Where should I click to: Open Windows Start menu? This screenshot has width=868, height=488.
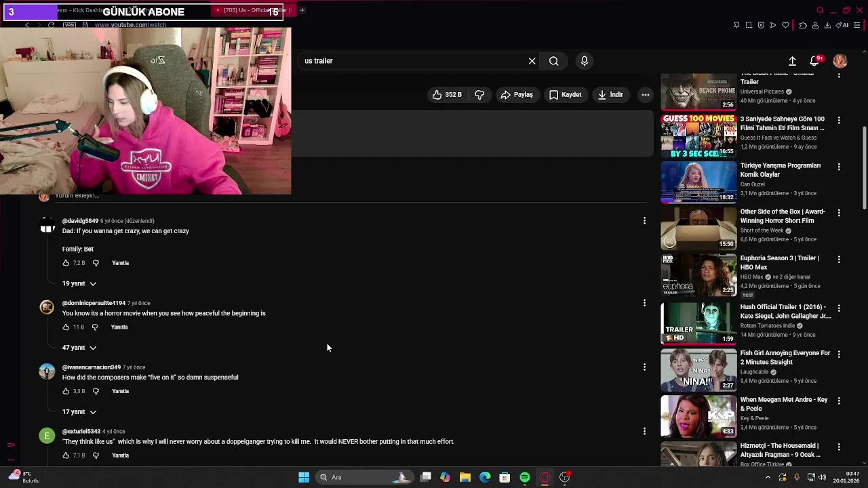point(304,477)
